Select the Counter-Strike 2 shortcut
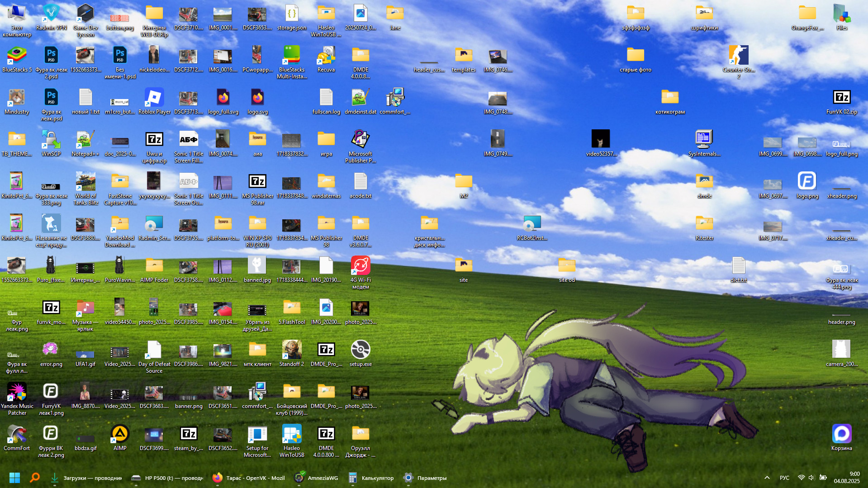This screenshot has height=488, width=868. tap(739, 62)
